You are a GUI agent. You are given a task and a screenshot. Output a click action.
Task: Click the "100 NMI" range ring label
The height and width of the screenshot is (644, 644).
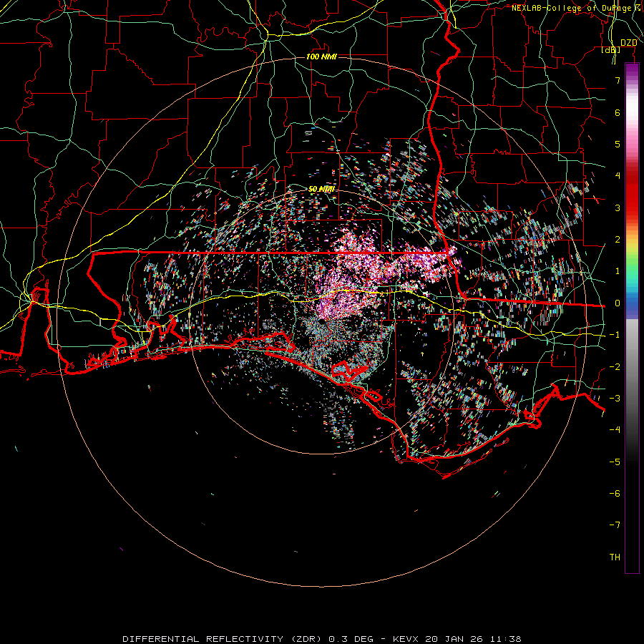point(321,57)
